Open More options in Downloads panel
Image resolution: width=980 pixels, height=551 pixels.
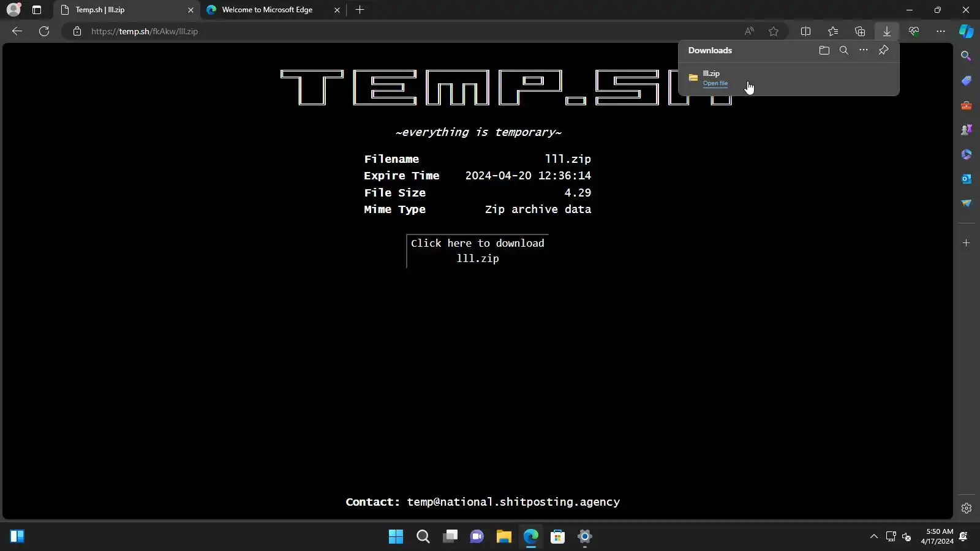point(863,50)
